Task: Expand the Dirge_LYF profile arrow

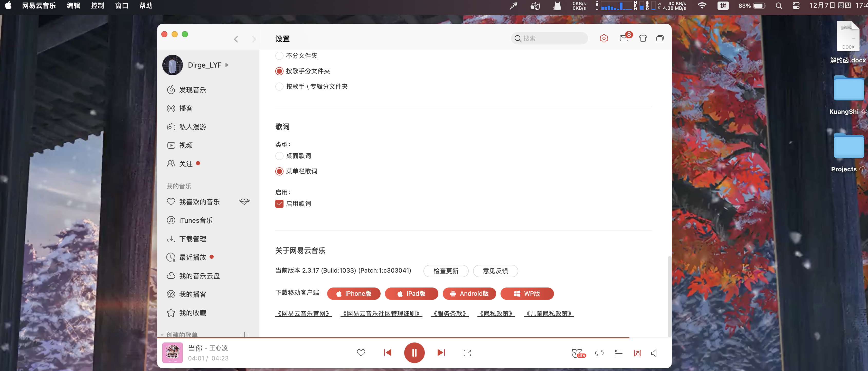Action: click(x=227, y=65)
